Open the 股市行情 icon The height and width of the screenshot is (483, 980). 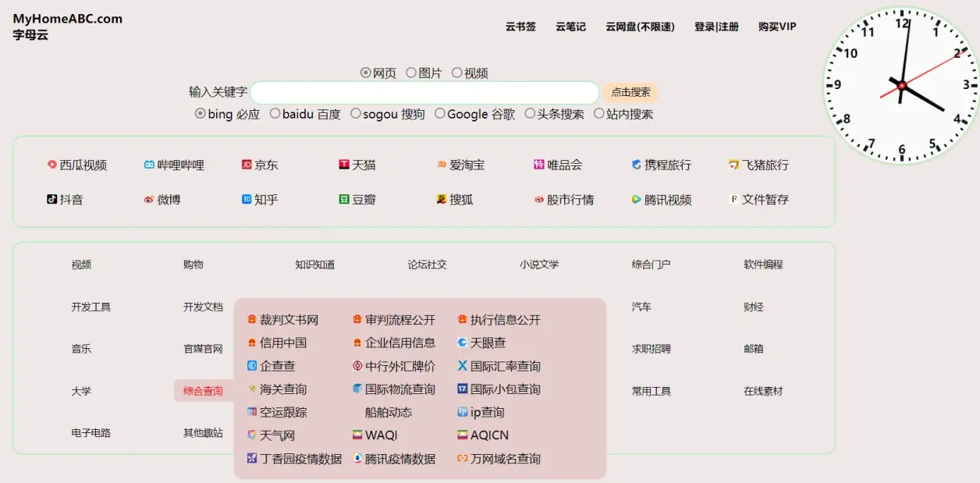539,199
